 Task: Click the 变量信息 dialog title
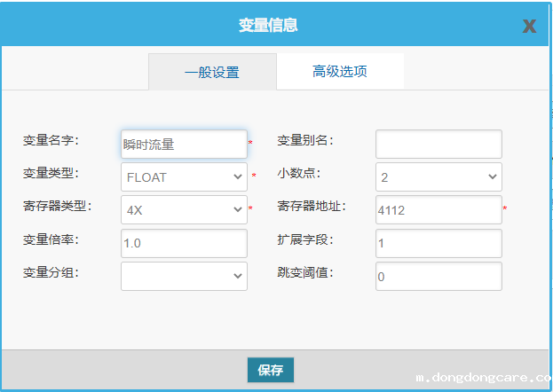click(x=268, y=25)
